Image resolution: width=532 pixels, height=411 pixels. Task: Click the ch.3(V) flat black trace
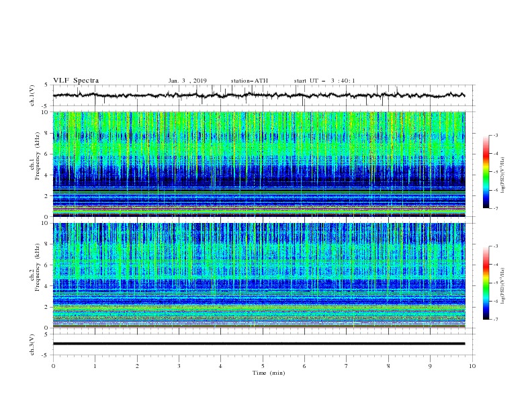coord(259,344)
